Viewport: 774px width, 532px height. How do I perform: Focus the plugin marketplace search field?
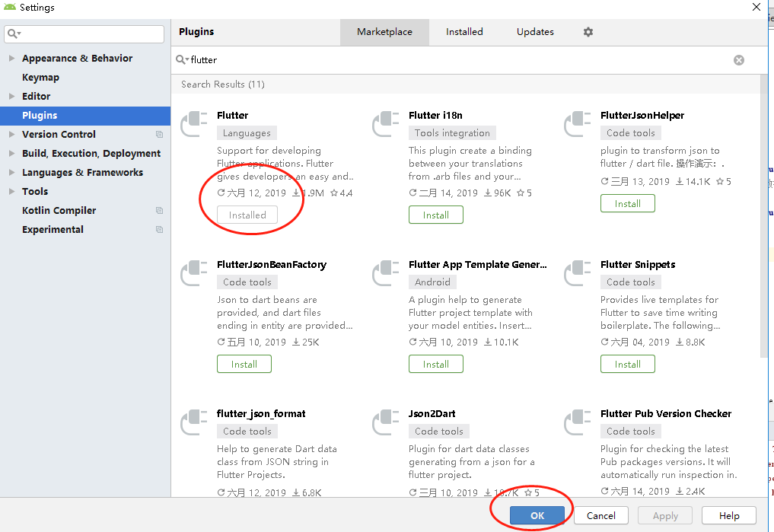click(459, 60)
